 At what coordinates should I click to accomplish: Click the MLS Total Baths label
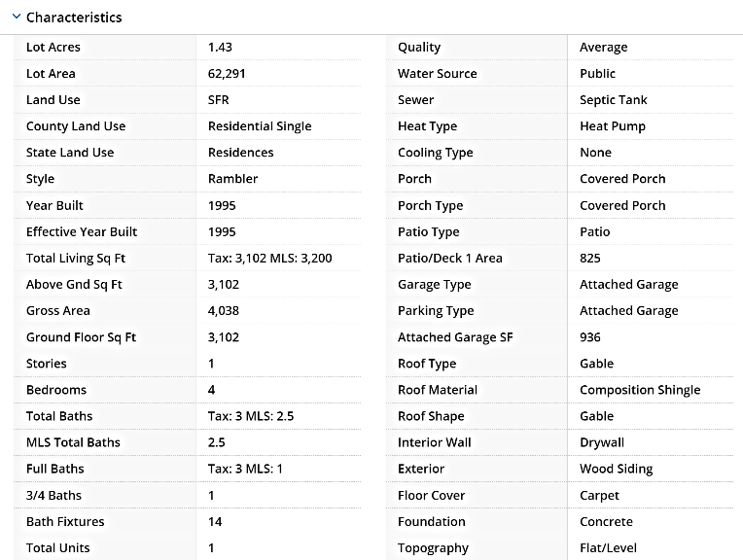click(73, 442)
